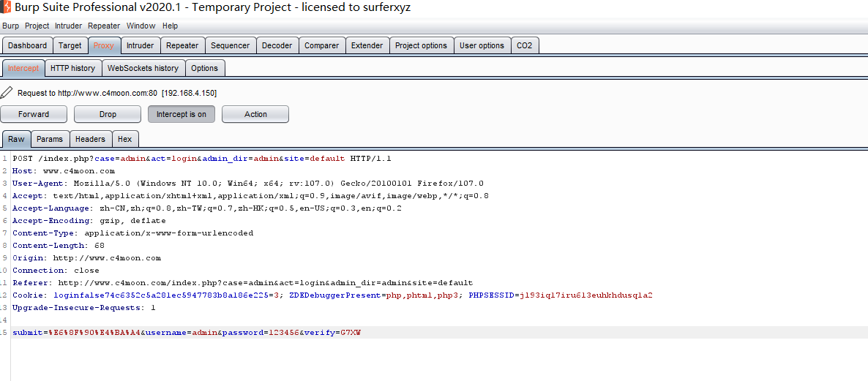Go to the Sequencer tab
Image resolution: width=868 pixels, height=381 pixels.
pos(231,46)
